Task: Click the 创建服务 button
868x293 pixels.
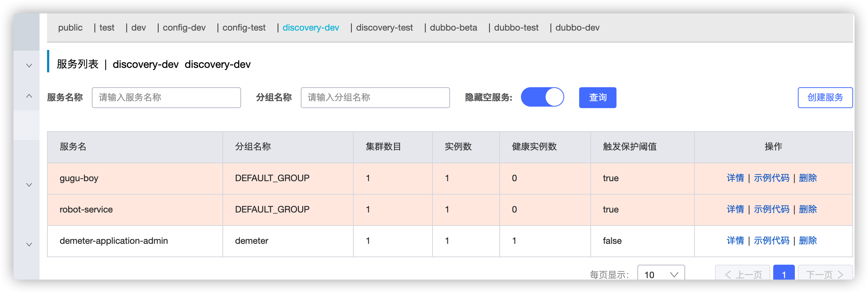Action: tap(825, 98)
